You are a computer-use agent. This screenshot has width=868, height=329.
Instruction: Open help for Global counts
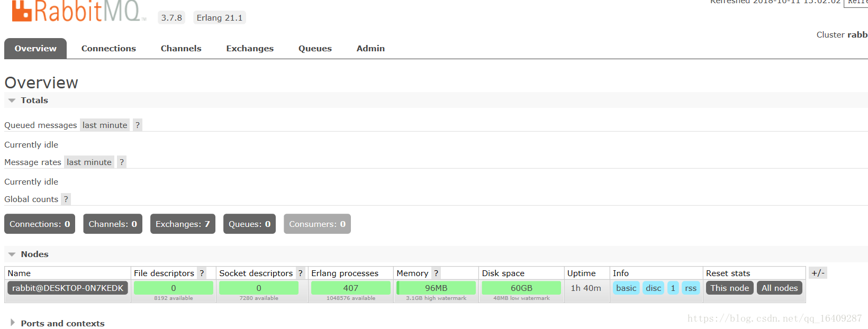point(66,199)
